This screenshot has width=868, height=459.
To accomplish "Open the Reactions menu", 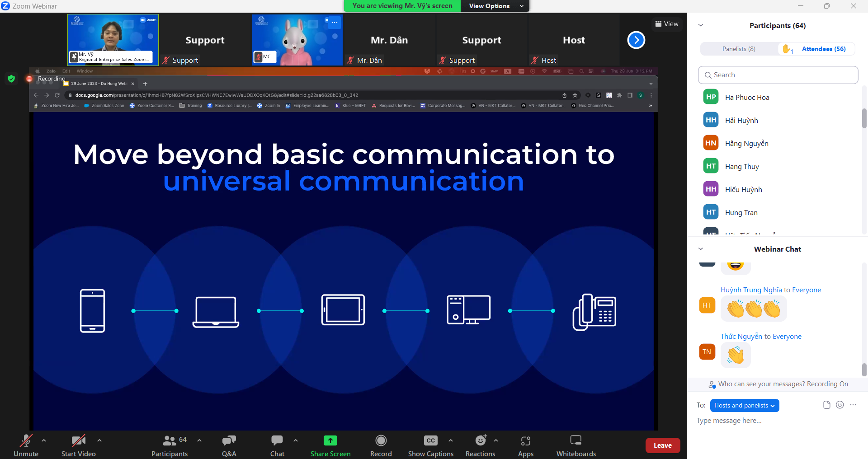I will click(480, 445).
